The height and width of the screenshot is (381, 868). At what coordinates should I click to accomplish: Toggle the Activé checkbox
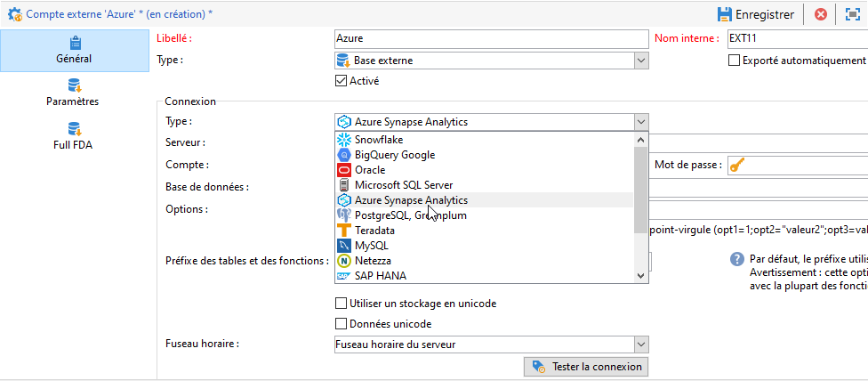341,80
